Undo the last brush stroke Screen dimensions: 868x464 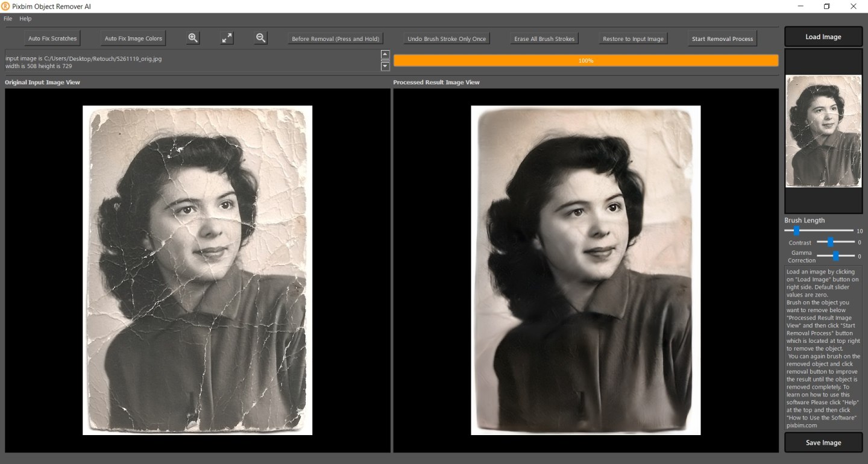coord(446,38)
